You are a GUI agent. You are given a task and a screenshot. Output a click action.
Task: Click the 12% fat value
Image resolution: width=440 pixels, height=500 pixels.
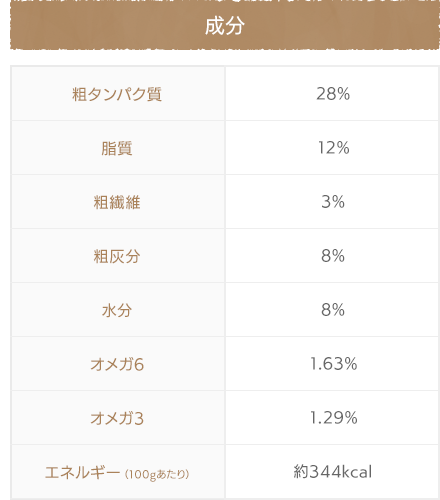(333, 148)
